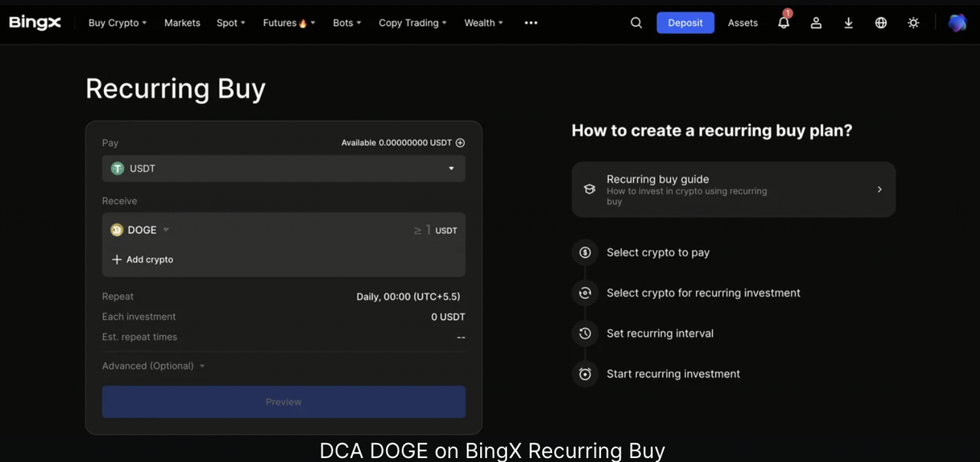Open the three-dots more menu
The image size is (980, 462).
[x=531, y=23]
